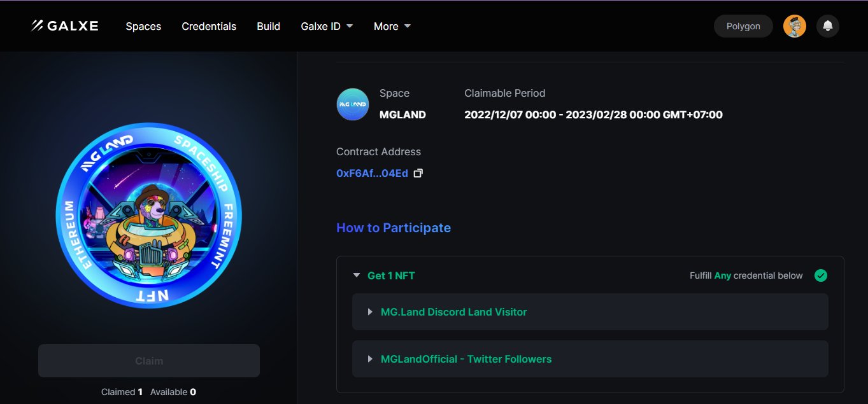This screenshot has width=868, height=404.
Task: Open the MG Land NFT badge image
Action: 149,215
